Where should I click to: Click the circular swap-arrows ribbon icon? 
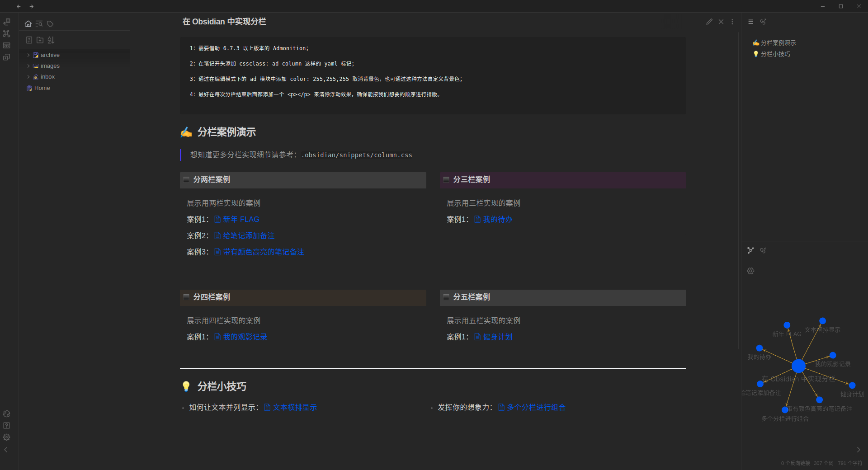pos(6,414)
